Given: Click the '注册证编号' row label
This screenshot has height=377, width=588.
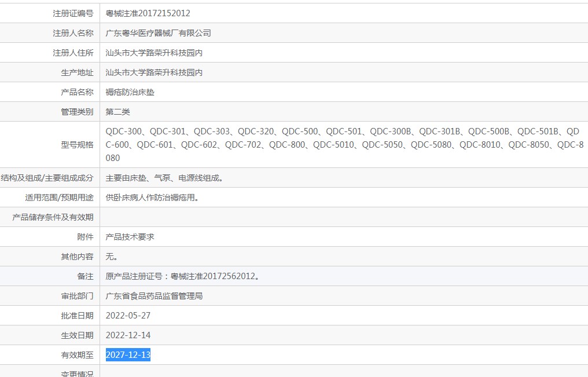Looking at the screenshot, I should pyautogui.click(x=73, y=13).
